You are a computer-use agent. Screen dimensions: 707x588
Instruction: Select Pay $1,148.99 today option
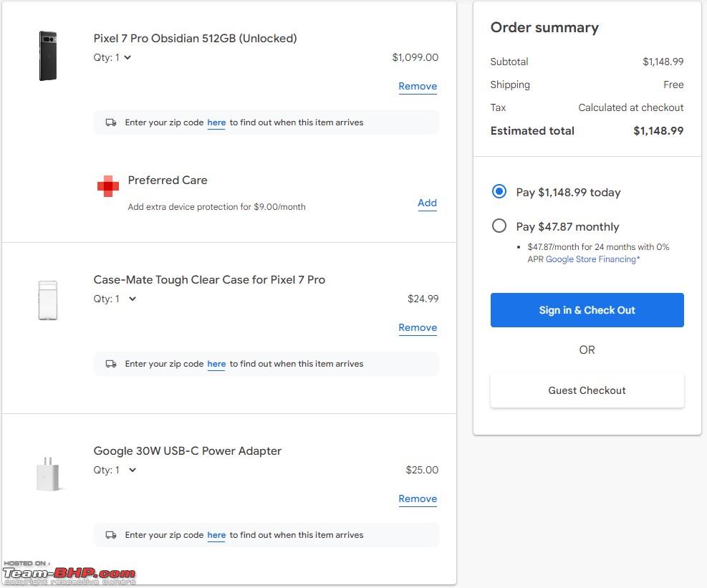tap(499, 192)
